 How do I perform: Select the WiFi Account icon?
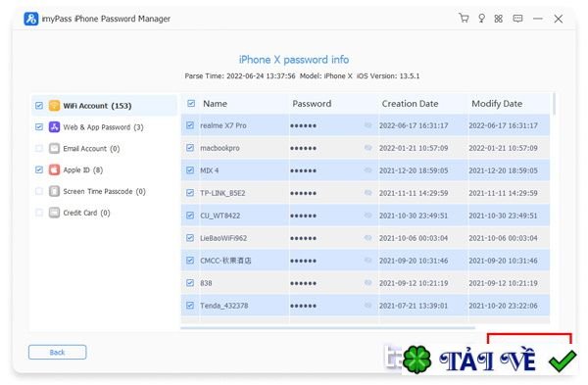click(x=54, y=106)
